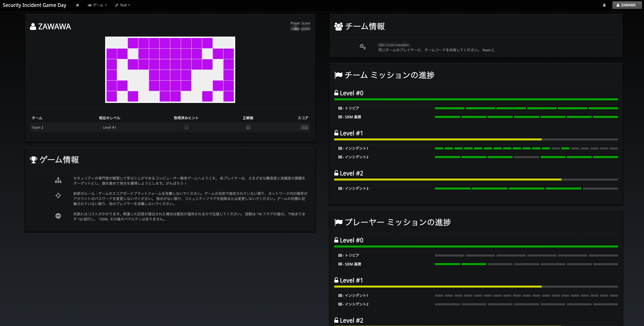Click the crosshair arrows icon in ゲーム情報
Image resolution: width=644 pixels, height=326 pixels.
tap(58, 195)
